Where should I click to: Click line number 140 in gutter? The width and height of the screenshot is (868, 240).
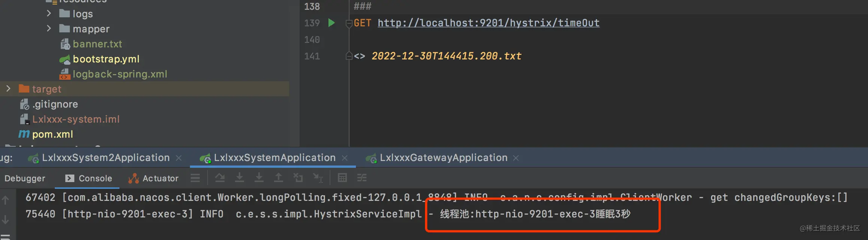312,40
